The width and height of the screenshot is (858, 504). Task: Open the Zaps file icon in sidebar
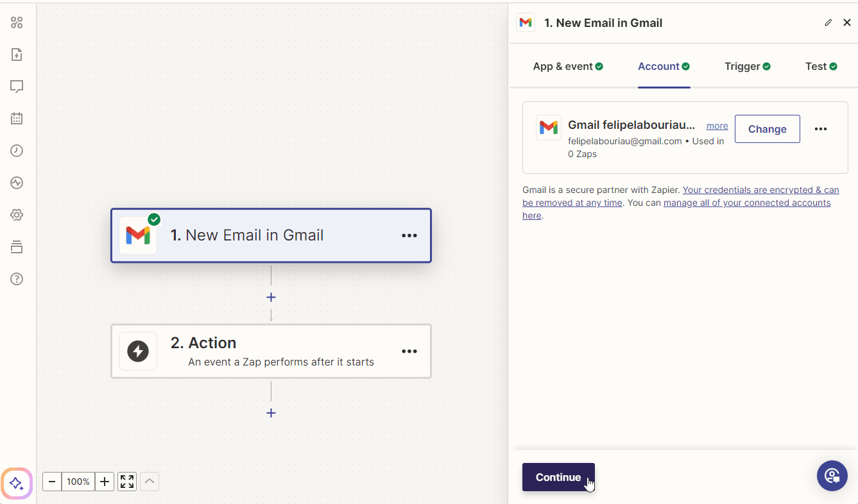(x=17, y=55)
